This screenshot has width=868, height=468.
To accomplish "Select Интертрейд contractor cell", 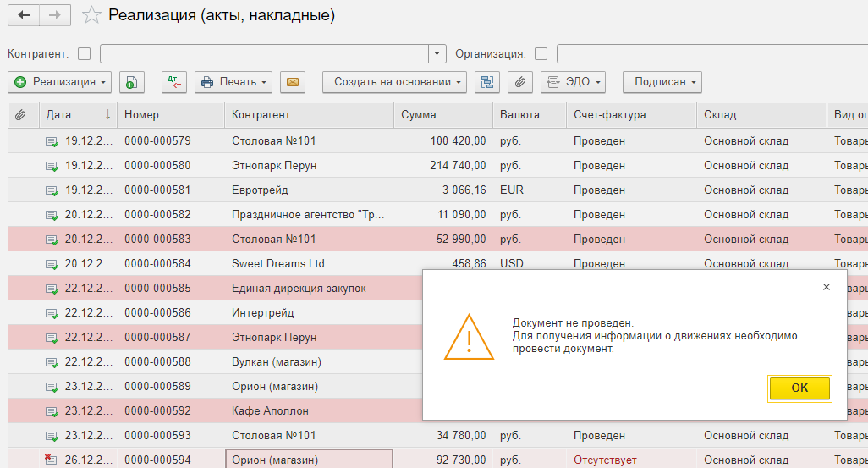I will click(x=309, y=312).
